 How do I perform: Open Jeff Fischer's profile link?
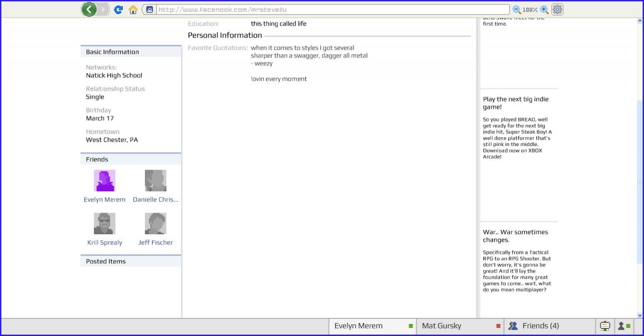155,242
